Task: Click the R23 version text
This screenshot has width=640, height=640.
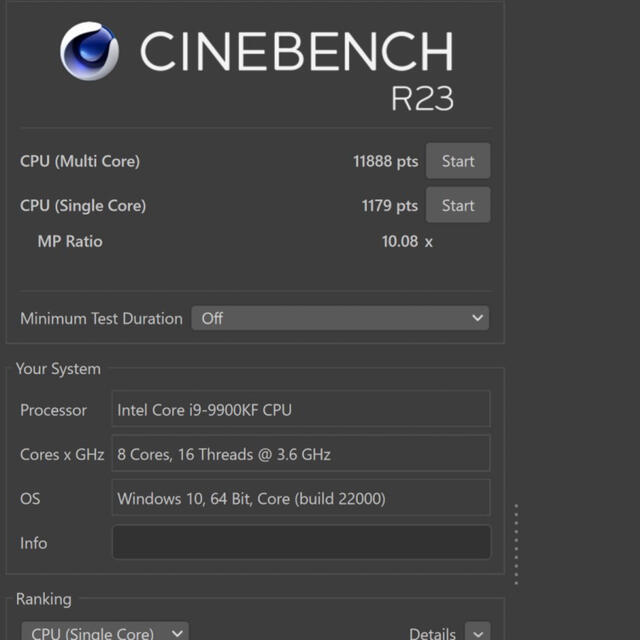Action: 422,98
